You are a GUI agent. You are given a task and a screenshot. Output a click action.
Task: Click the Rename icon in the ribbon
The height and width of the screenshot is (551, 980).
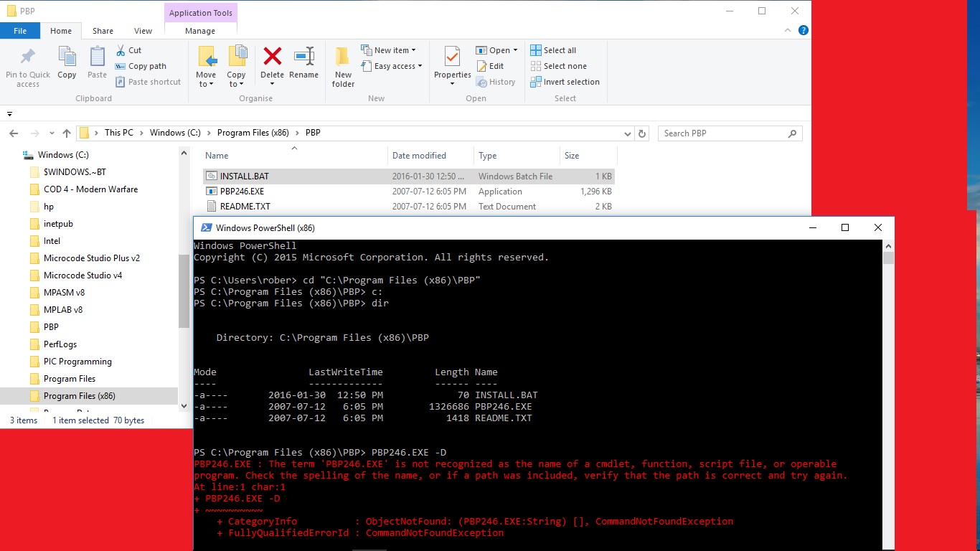coord(303,57)
